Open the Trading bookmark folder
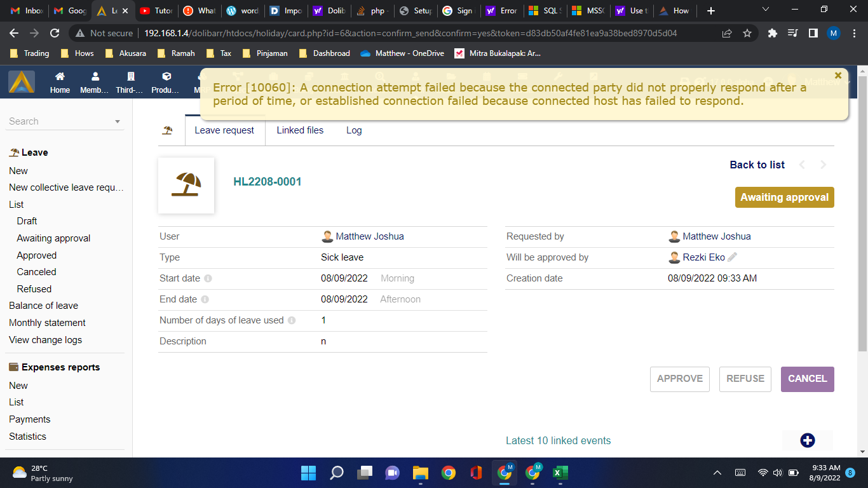This screenshot has height=488, width=868. (x=29, y=53)
